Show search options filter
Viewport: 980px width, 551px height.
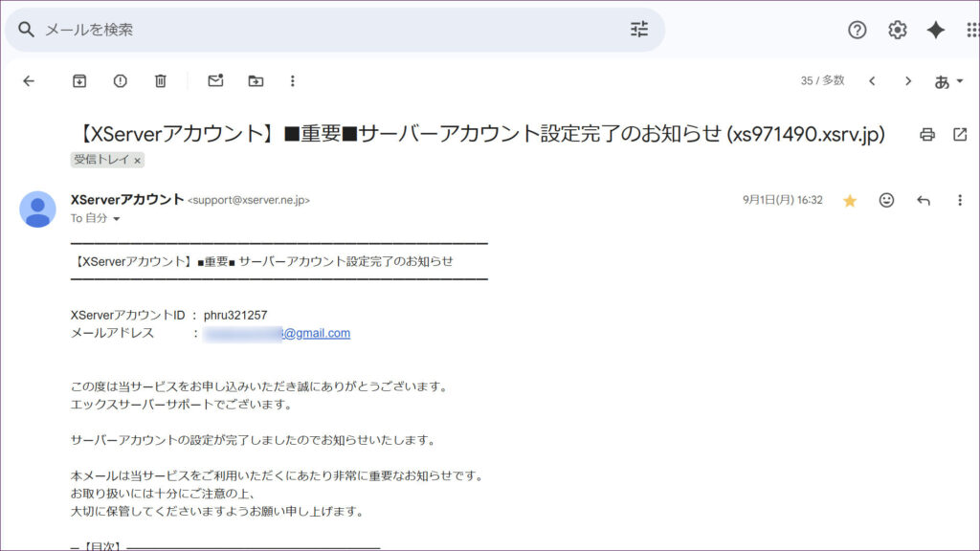(x=639, y=30)
